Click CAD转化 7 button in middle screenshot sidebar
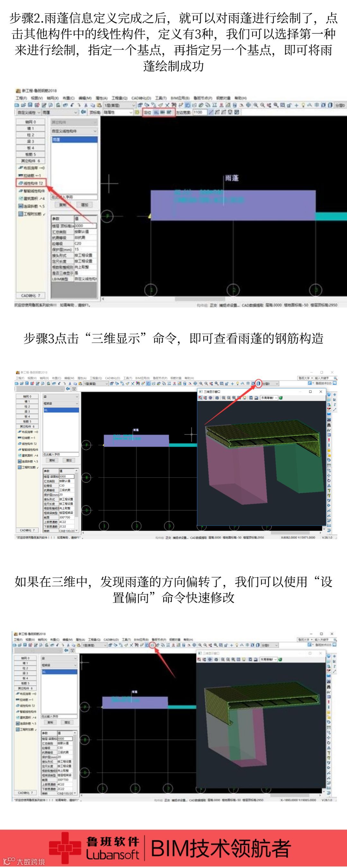 [x=28, y=530]
